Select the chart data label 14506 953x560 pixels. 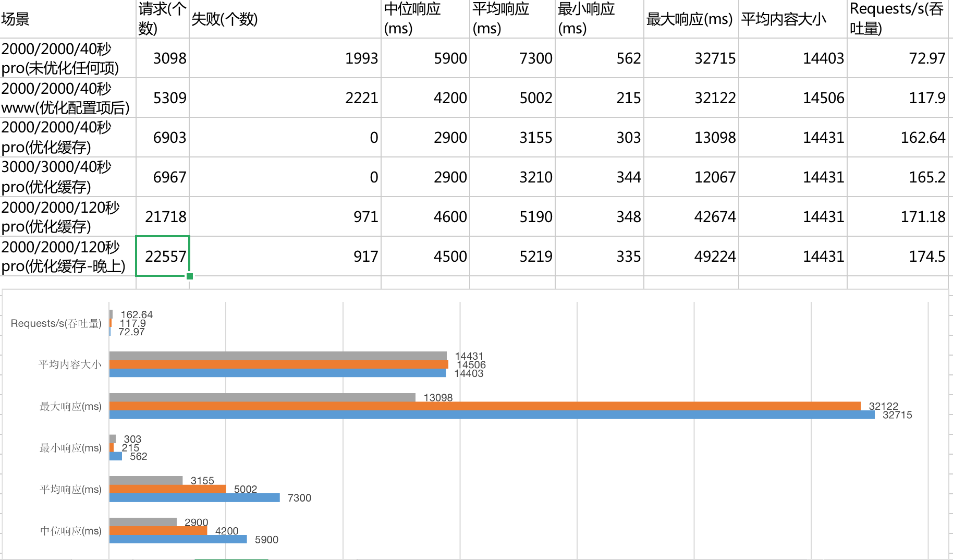point(471,365)
